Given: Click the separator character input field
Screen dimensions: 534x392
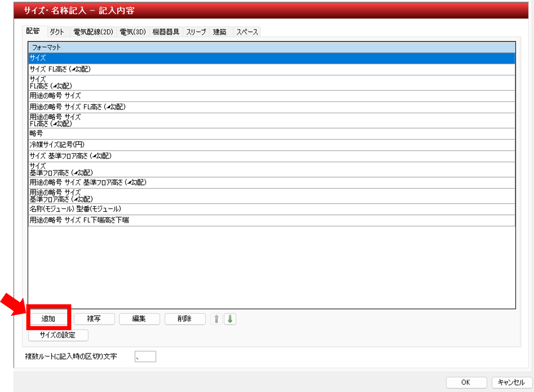Looking at the screenshot, I should click(x=145, y=357).
